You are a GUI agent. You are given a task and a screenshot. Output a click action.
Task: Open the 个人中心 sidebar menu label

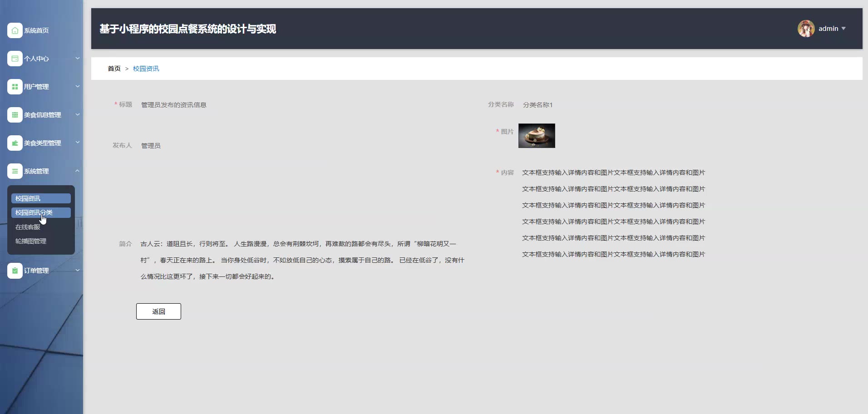pos(36,59)
